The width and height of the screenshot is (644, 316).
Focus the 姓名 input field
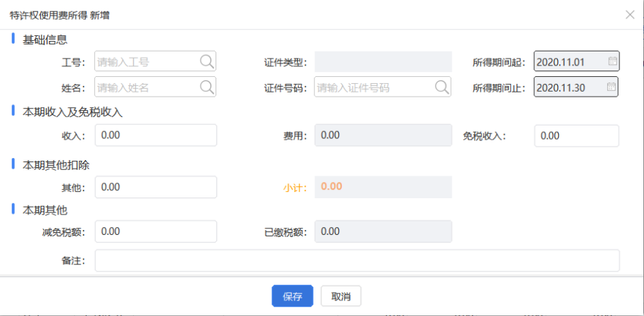pos(155,87)
